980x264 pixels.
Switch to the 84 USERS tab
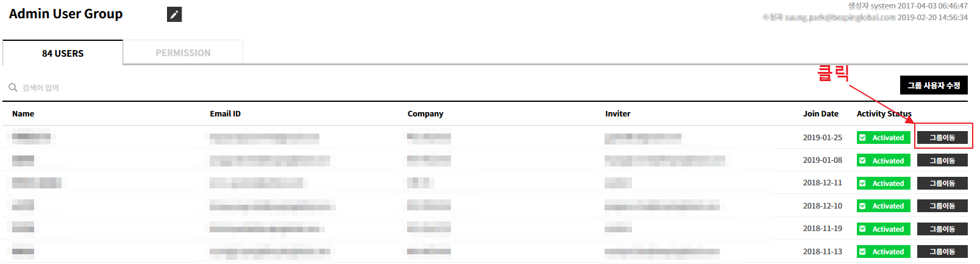(63, 53)
